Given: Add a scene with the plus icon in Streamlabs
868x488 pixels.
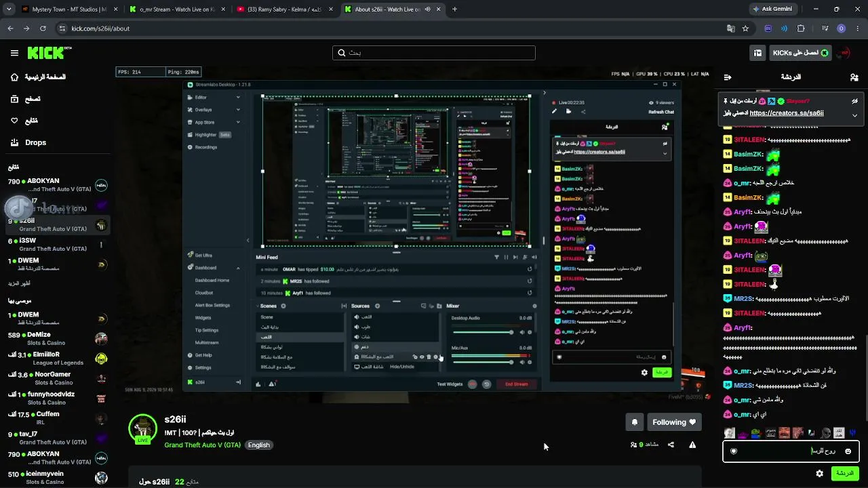Looking at the screenshot, I should coord(283,306).
